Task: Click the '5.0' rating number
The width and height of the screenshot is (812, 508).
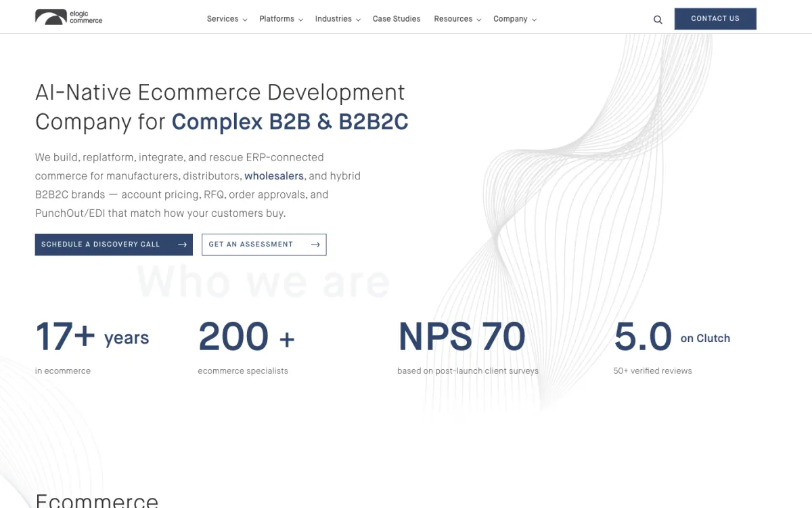Action: click(643, 337)
